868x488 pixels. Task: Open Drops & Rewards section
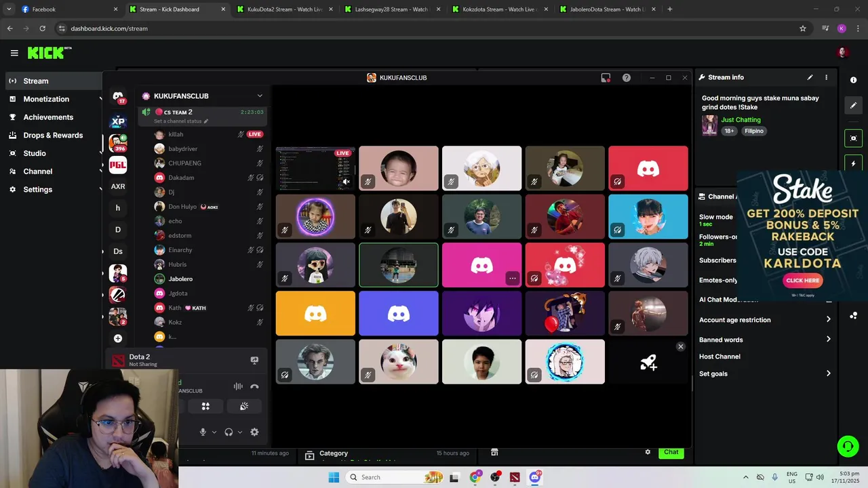54,135
